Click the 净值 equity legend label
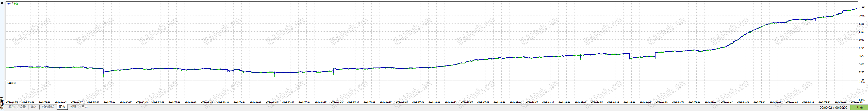 point(16,3)
